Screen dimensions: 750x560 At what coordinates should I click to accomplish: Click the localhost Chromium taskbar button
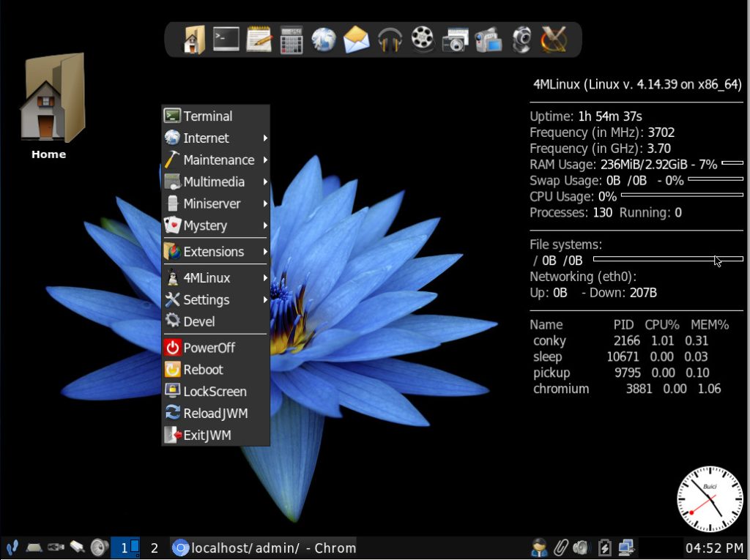[x=264, y=548]
